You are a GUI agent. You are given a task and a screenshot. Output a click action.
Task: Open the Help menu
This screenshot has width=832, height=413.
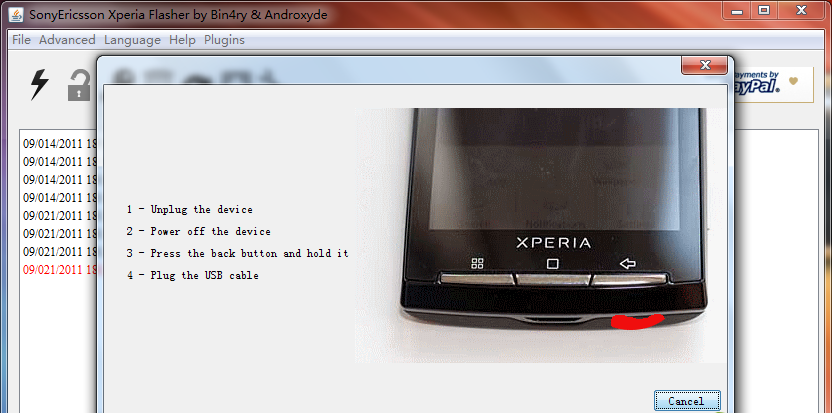(183, 40)
